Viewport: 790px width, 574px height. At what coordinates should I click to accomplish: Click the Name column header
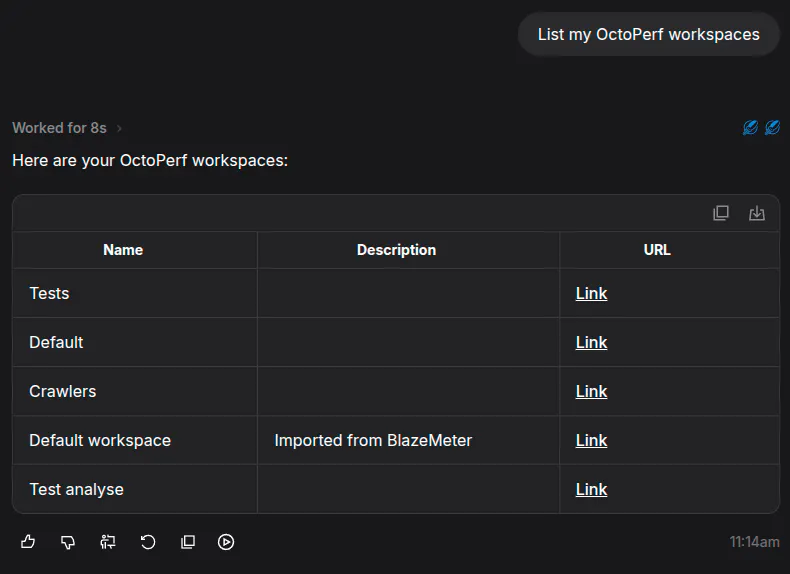[x=135, y=250]
